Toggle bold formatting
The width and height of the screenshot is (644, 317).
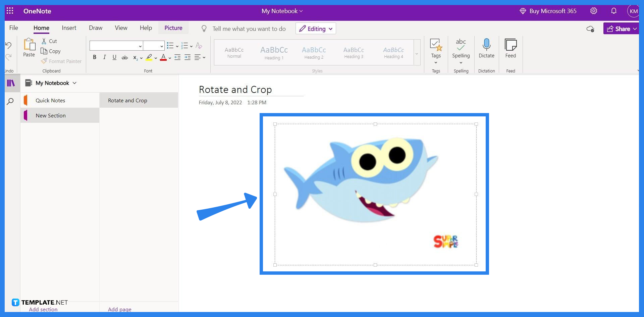(94, 57)
